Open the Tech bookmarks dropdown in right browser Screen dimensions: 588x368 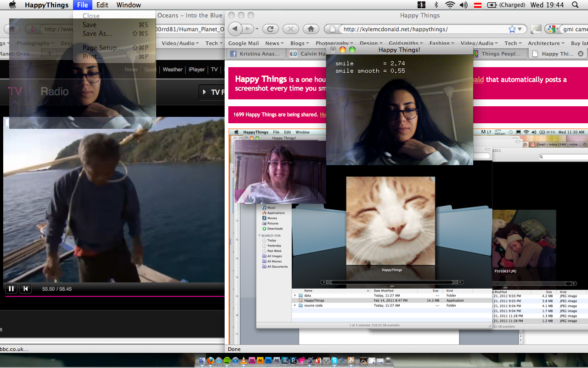coord(513,43)
